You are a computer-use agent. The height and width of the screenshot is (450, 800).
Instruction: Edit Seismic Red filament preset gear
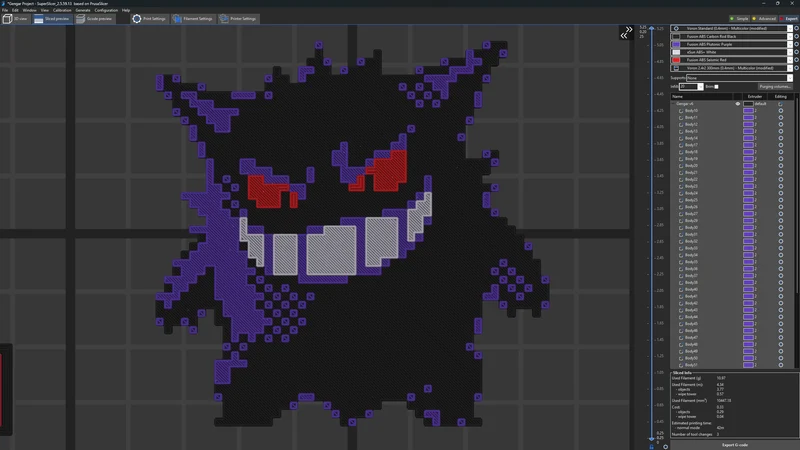[796, 60]
